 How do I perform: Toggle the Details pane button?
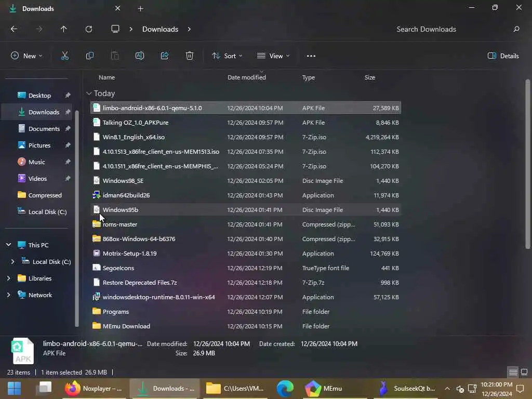(503, 56)
